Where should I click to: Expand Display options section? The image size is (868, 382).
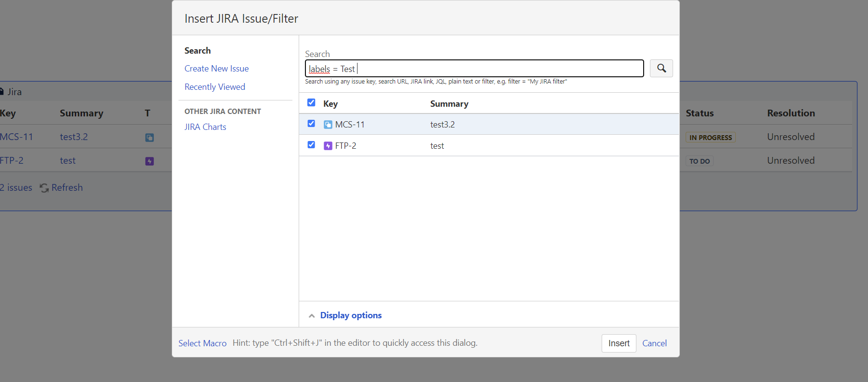[x=351, y=315]
